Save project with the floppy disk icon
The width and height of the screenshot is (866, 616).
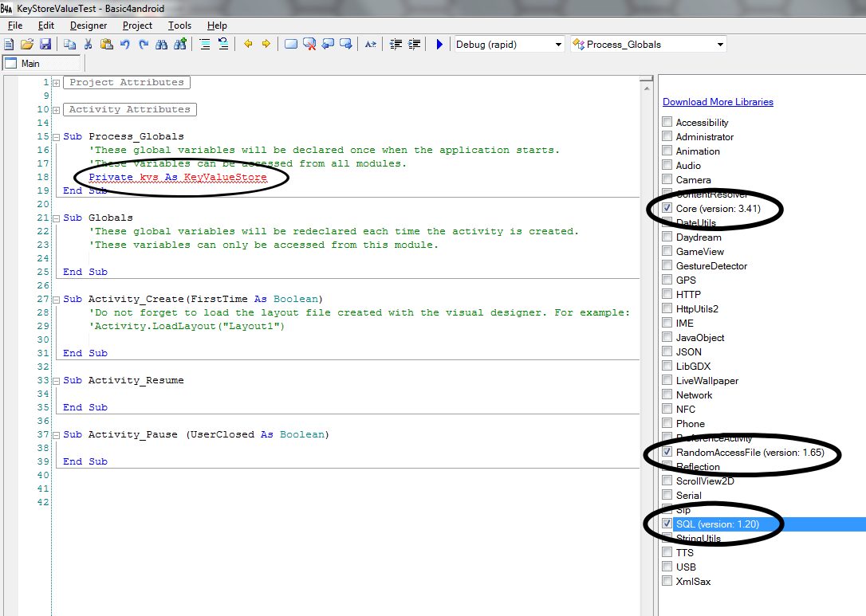pyautogui.click(x=45, y=45)
